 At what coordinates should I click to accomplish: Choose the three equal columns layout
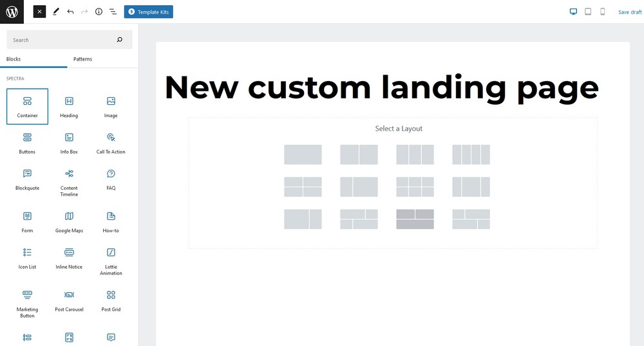415,154
